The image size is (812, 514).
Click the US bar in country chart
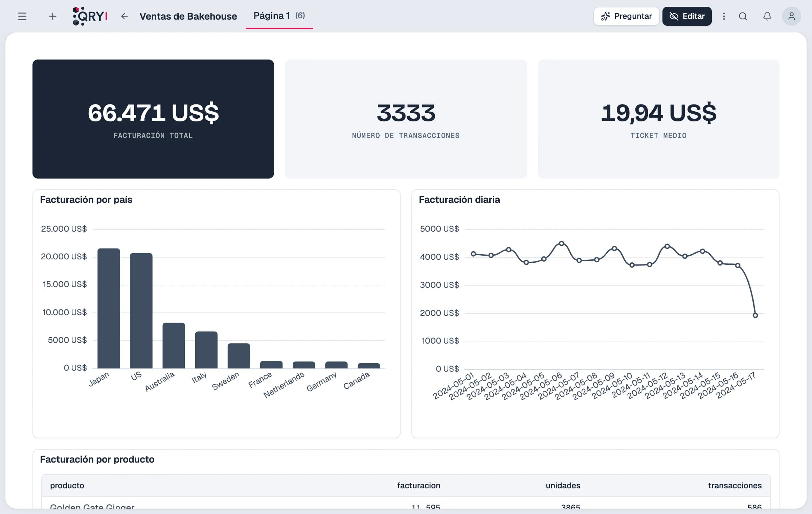pos(141,311)
